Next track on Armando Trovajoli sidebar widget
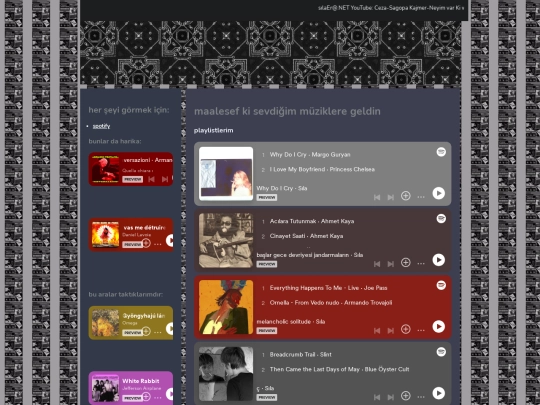The width and height of the screenshot is (540, 405). click(x=165, y=179)
